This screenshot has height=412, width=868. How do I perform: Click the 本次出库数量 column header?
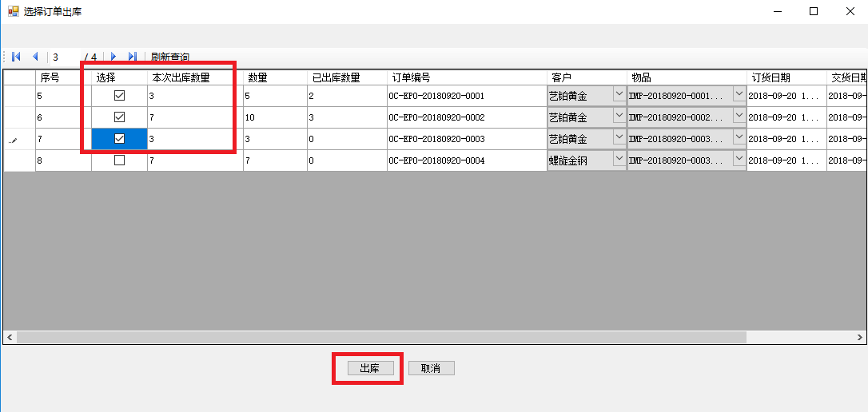tap(195, 77)
